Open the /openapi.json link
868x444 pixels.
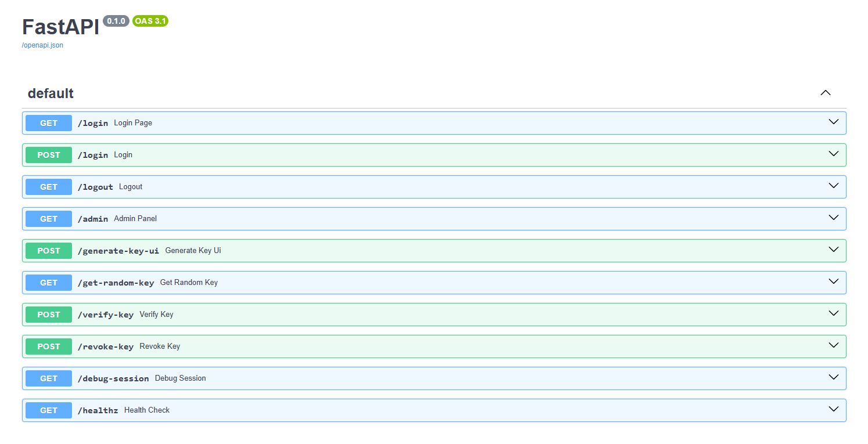click(42, 45)
